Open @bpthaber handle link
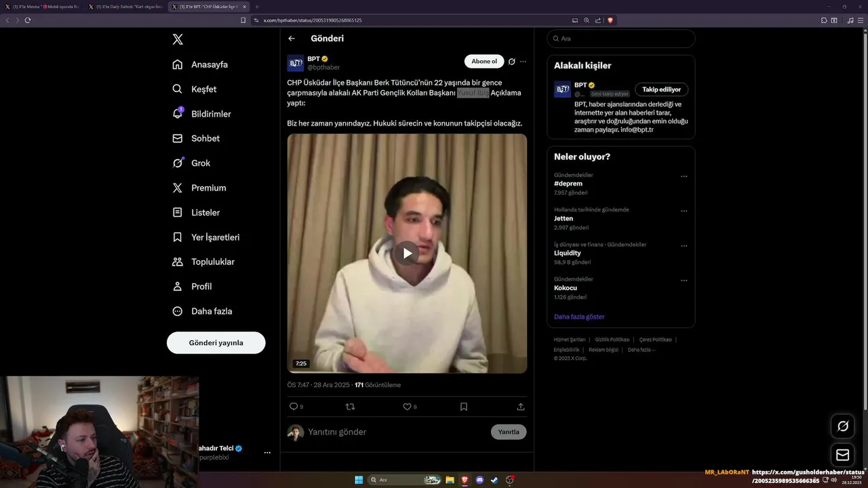This screenshot has height=488, width=868. [323, 68]
